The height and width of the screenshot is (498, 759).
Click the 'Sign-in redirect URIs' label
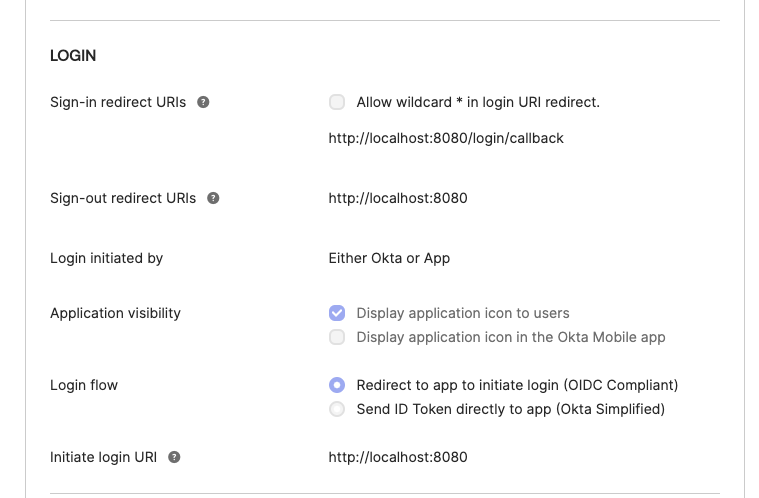tap(118, 102)
